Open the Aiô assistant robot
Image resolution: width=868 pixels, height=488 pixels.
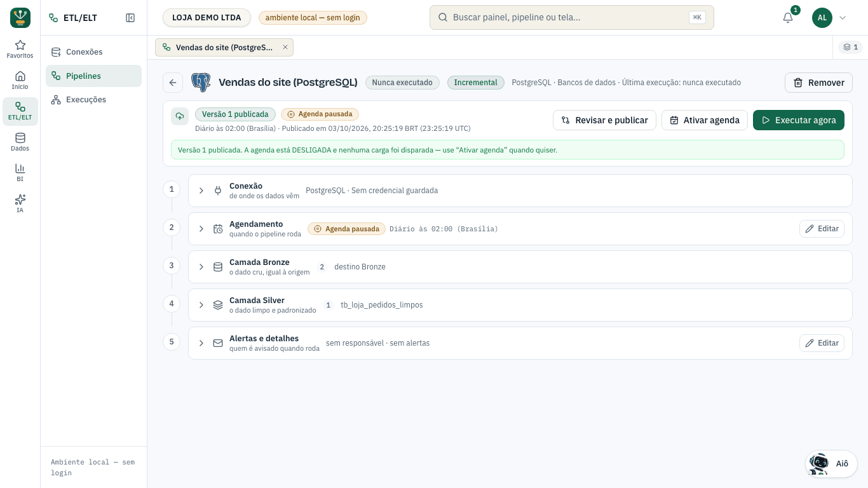point(831,464)
